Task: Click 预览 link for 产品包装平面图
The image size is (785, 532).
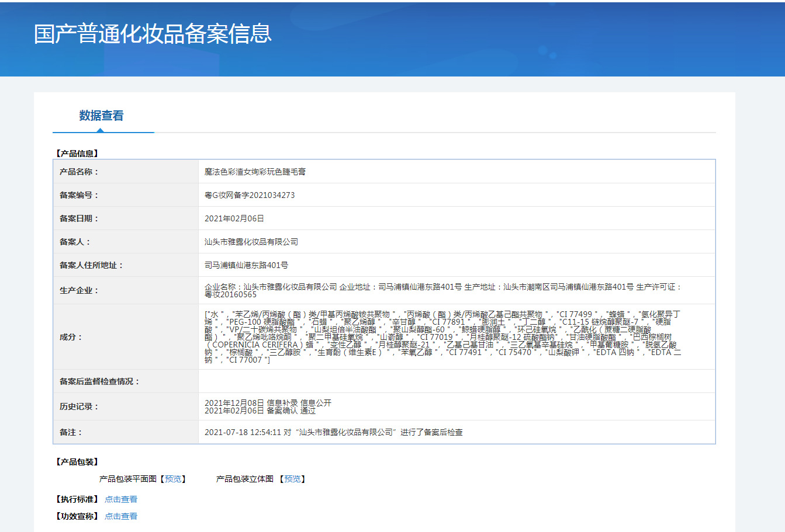Action: (x=173, y=479)
